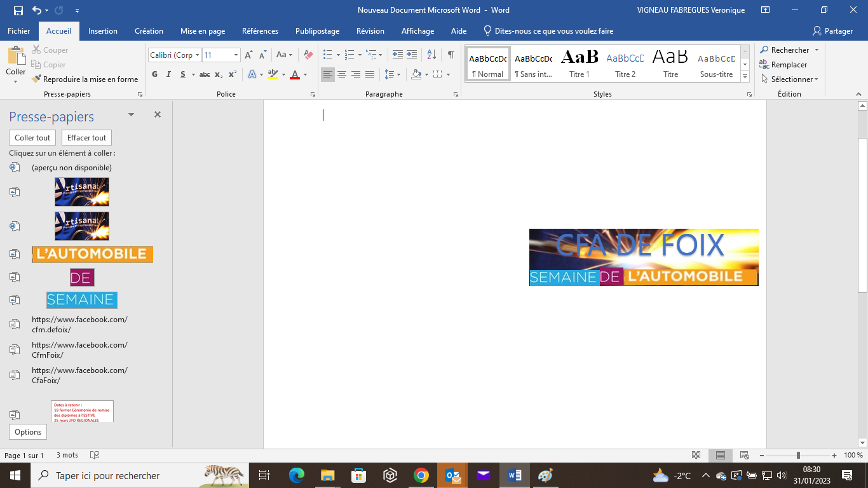Image resolution: width=868 pixels, height=488 pixels.
Task: Apply the yellow text highlight color
Action: 273,74
